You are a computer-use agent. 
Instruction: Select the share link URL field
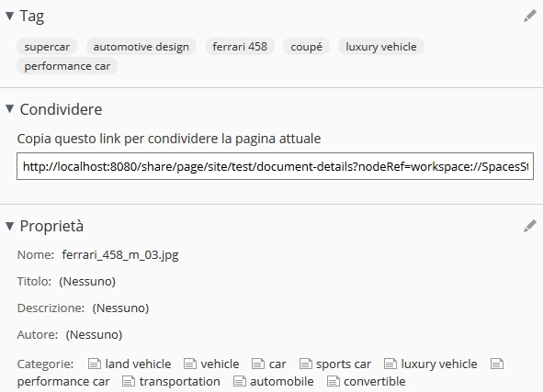[x=275, y=166]
